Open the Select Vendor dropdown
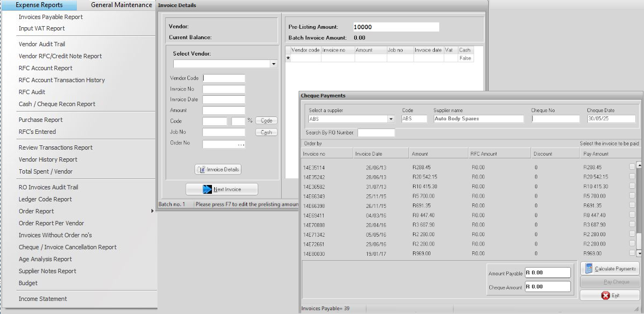This screenshot has width=644, height=314. pos(274,64)
